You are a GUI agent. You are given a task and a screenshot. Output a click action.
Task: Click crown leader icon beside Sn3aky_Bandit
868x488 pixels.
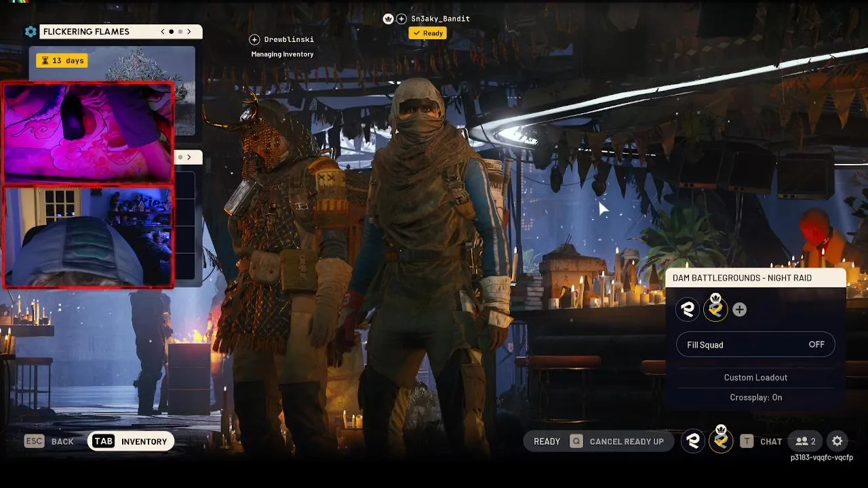tap(388, 19)
